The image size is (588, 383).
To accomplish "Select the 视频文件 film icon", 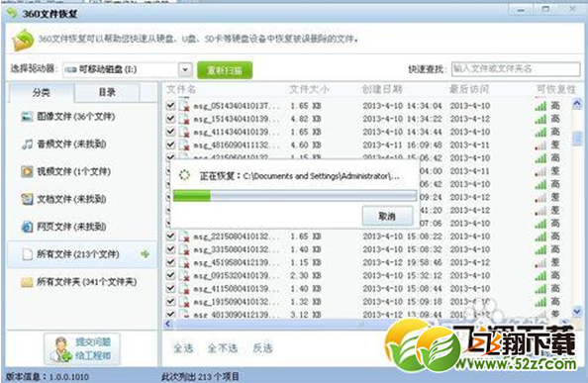I will click(27, 171).
